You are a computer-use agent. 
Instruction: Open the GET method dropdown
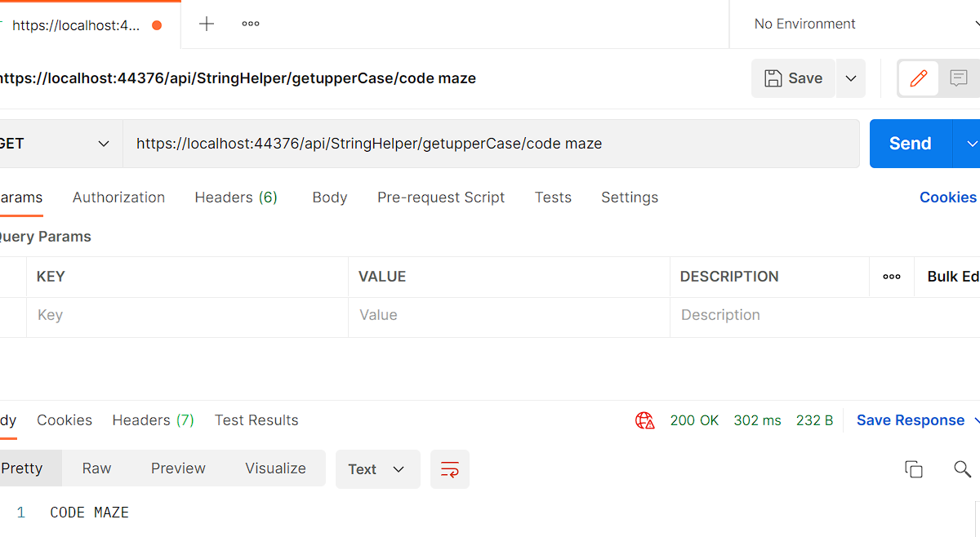(x=57, y=144)
